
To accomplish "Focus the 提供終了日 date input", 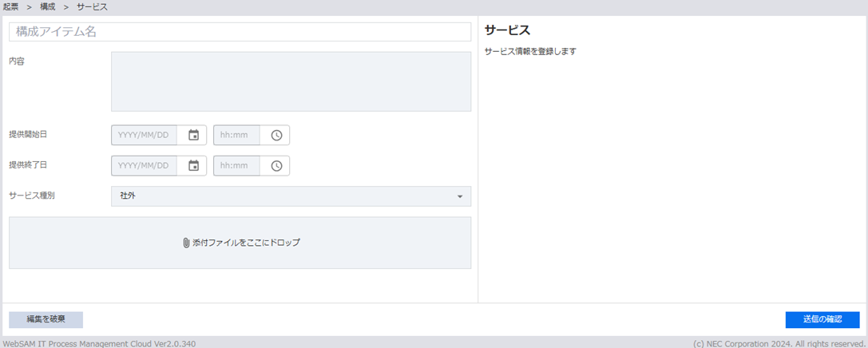I will [144, 166].
